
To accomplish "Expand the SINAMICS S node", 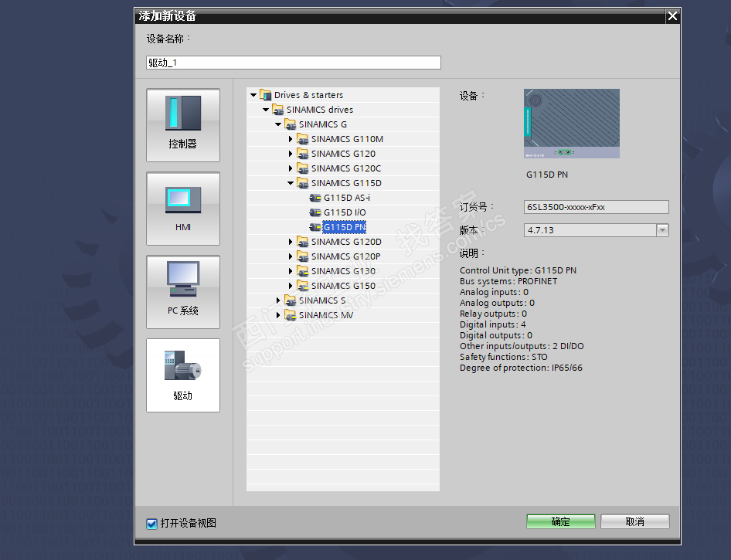I will [278, 300].
